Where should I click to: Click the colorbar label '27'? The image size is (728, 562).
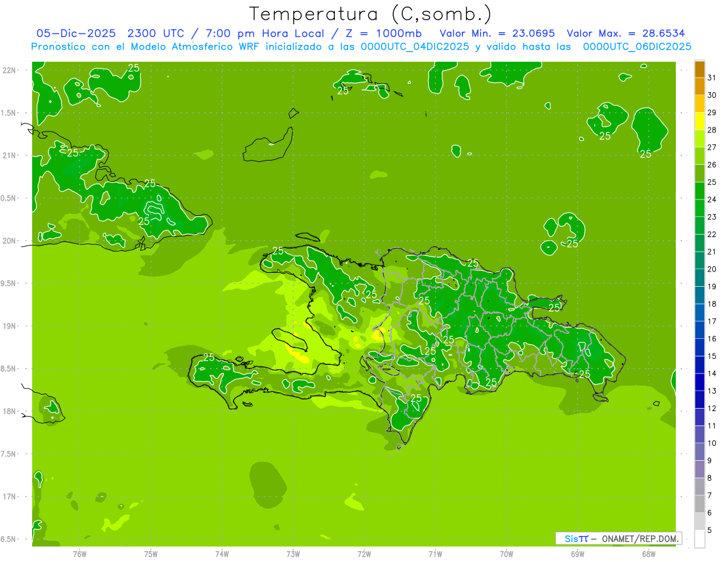tap(712, 147)
